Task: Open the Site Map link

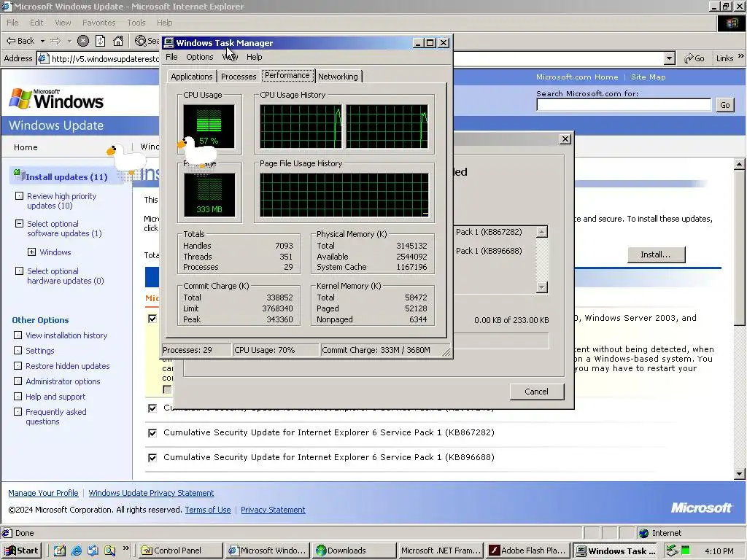Action: (649, 77)
